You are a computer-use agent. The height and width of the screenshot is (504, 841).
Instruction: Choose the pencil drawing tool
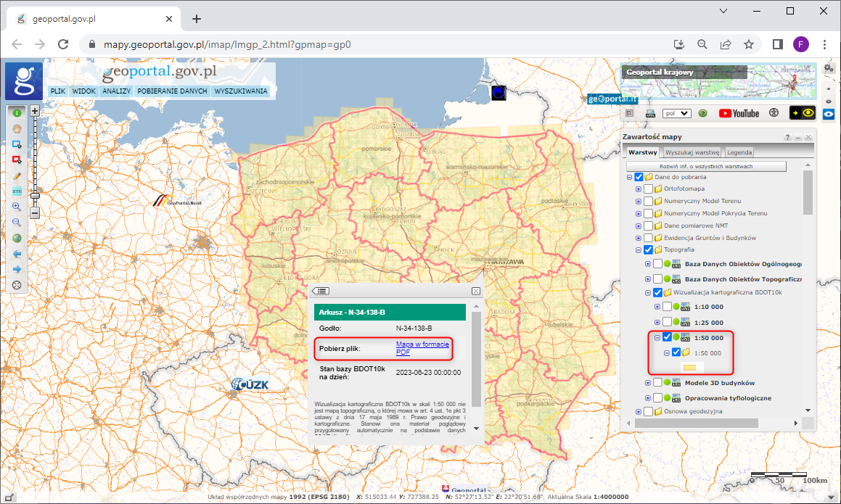click(x=16, y=175)
